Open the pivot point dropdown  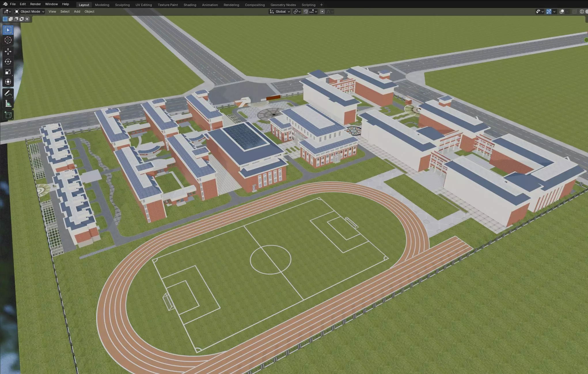(x=297, y=12)
